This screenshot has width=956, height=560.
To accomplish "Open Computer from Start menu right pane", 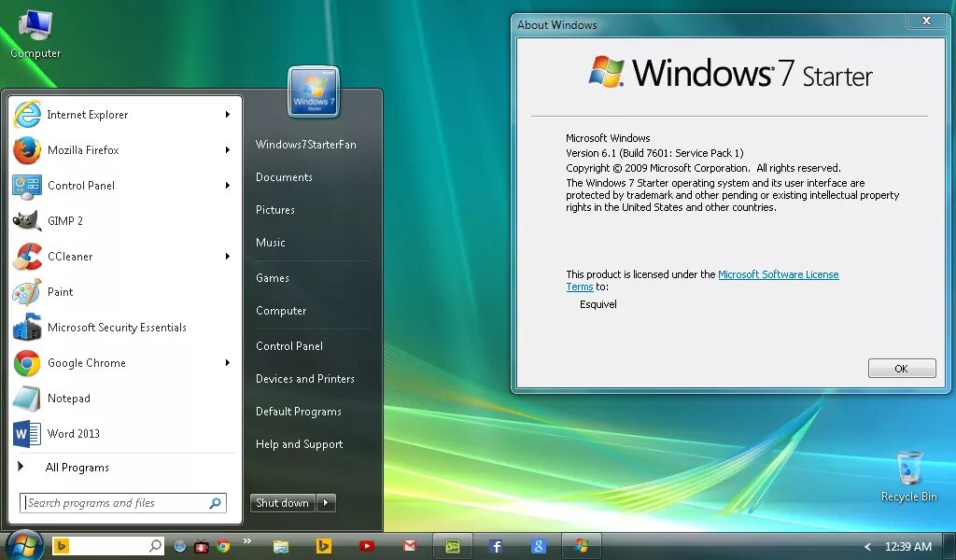I will [281, 311].
